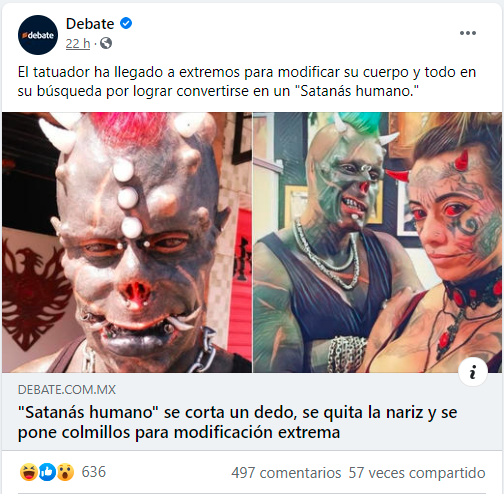This screenshot has height=494, width=504.
Task: Click the blue thumbs-up Like reaction icon
Action: pos(47,472)
